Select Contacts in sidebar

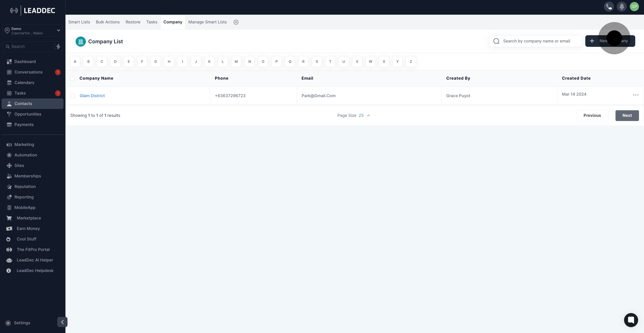[x=32, y=103]
